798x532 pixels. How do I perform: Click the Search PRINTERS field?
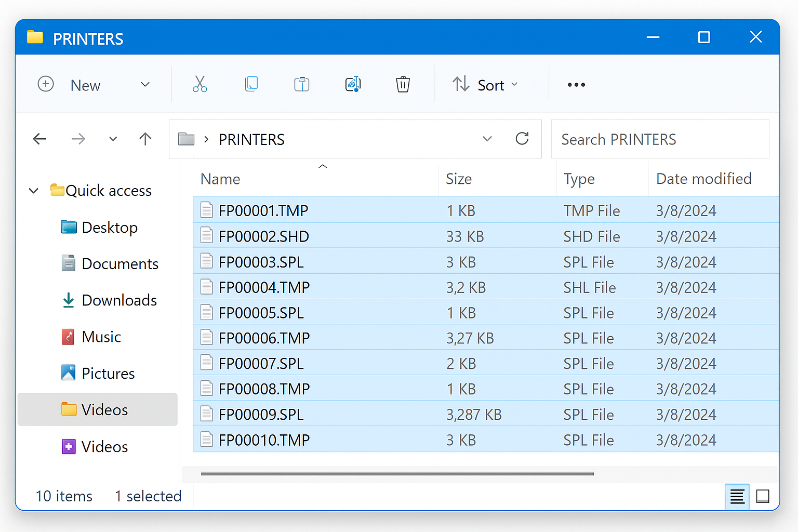pyautogui.click(x=659, y=139)
